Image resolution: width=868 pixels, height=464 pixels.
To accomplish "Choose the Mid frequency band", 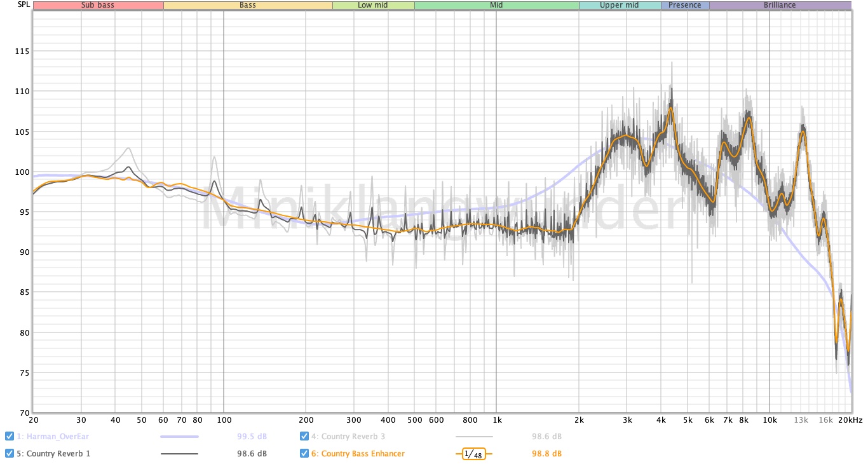I will pos(496,5).
